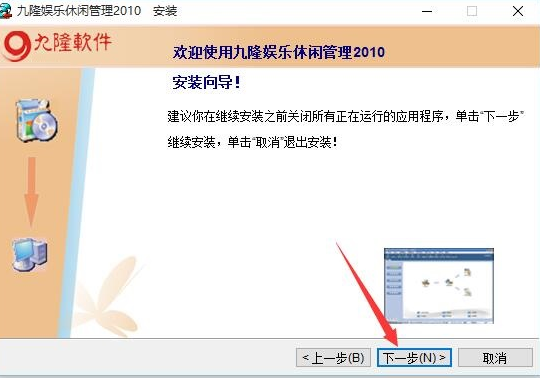Click the 安装向导! heading text
The width and height of the screenshot is (540, 380).
(206, 82)
